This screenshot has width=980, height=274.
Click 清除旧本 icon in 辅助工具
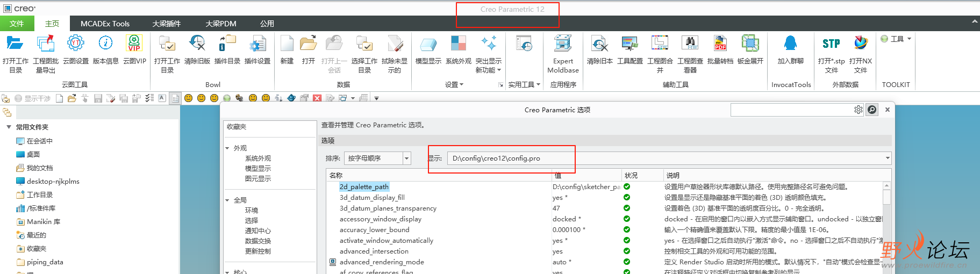pyautogui.click(x=599, y=44)
